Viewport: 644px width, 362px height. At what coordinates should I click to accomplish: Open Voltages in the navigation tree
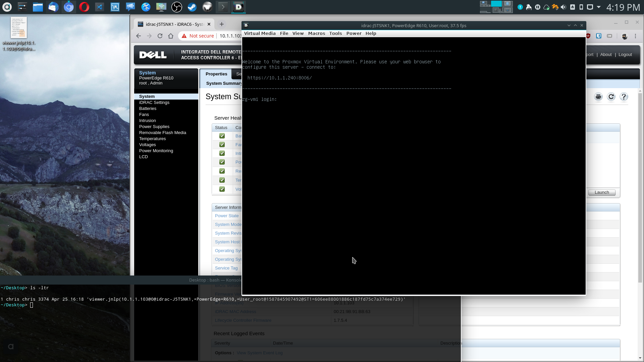point(147,145)
